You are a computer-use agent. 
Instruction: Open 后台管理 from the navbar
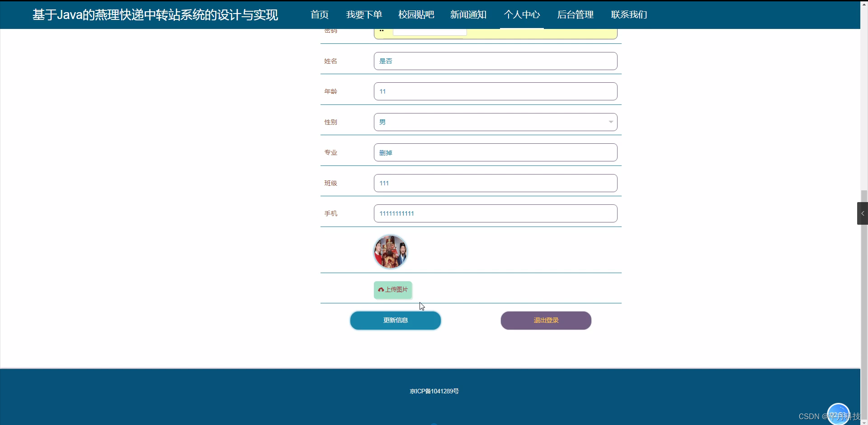point(575,14)
